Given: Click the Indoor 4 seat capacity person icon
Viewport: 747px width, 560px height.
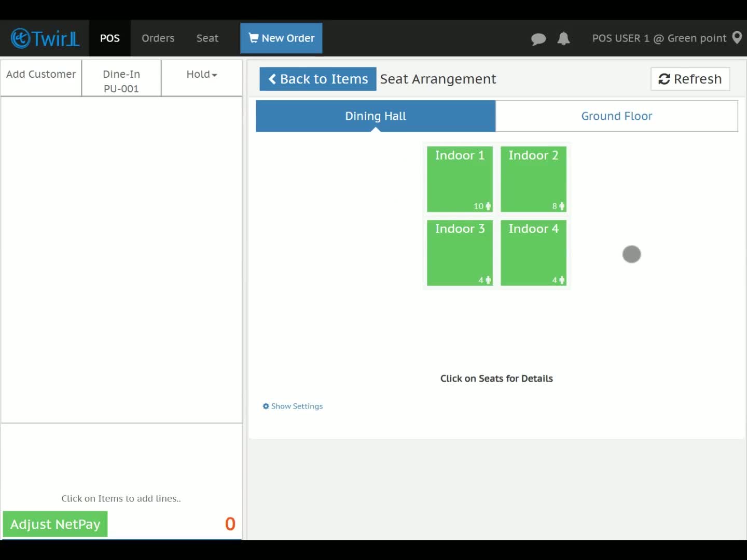Looking at the screenshot, I should pos(562,280).
